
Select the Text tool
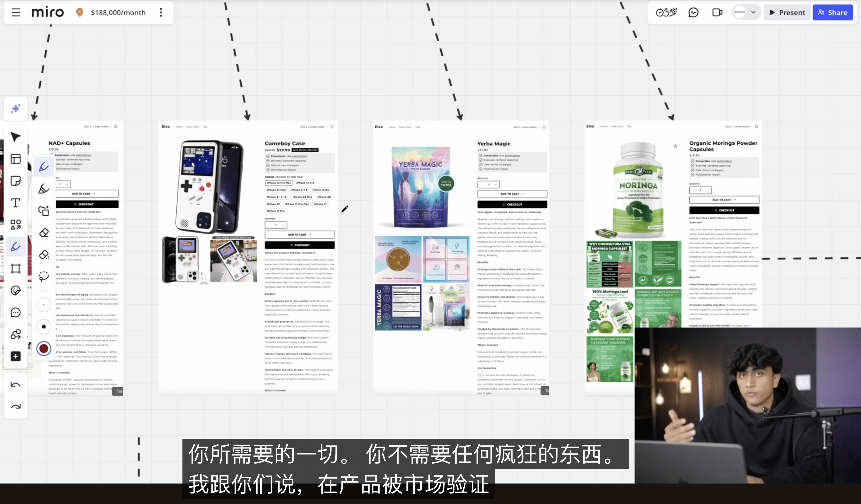tap(15, 203)
